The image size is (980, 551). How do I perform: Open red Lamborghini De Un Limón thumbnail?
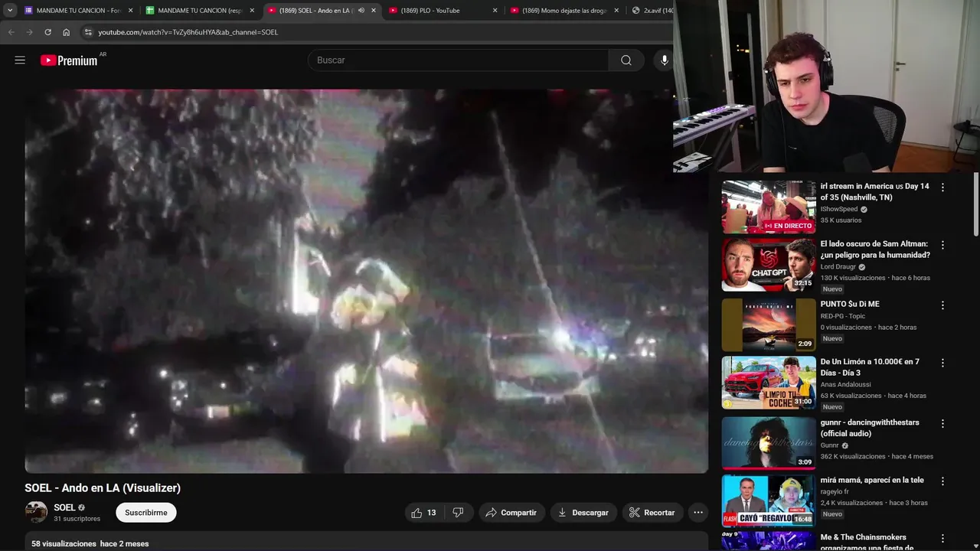click(x=769, y=383)
